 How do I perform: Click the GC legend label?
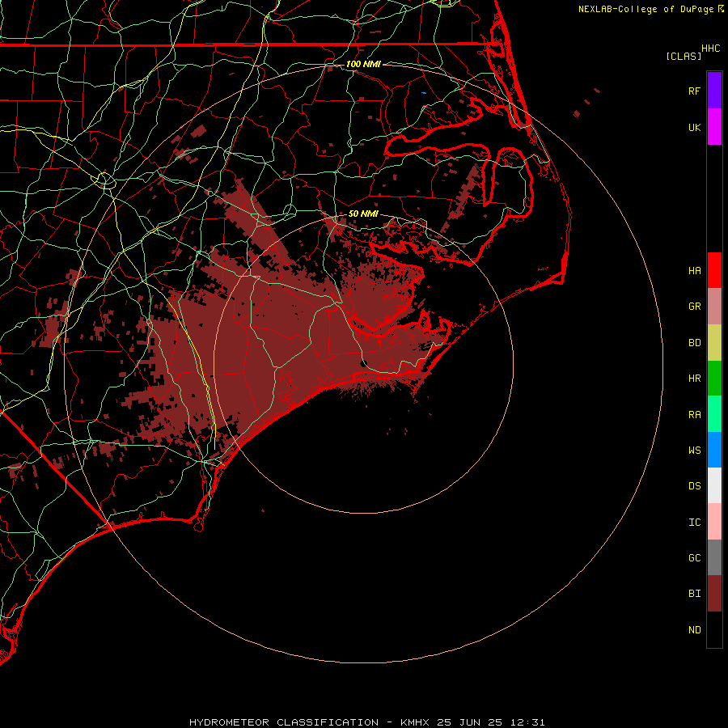click(x=694, y=558)
